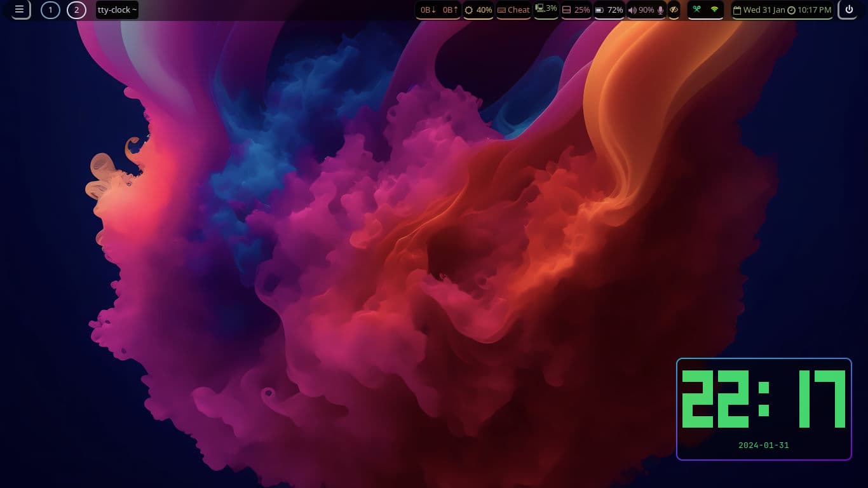The width and height of the screenshot is (868, 488).
Task: Click the power button icon
Action: pyautogui.click(x=848, y=10)
